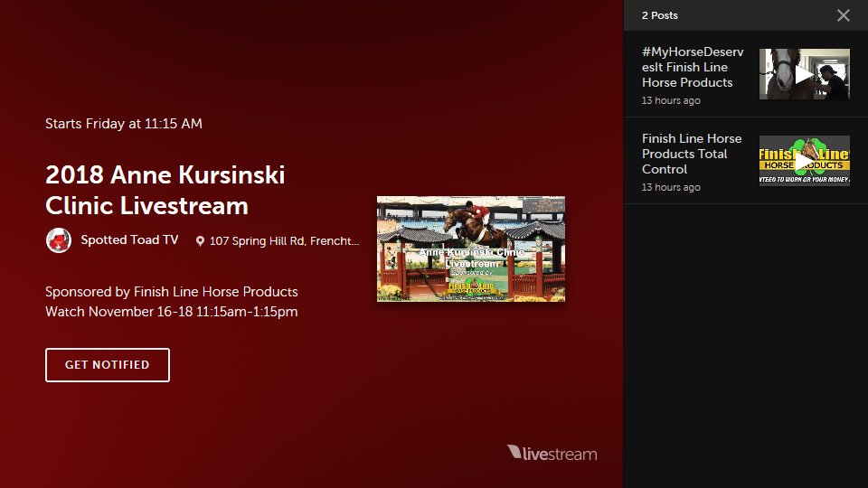
Task: Click the GET NOTIFIED button
Action: (x=108, y=364)
